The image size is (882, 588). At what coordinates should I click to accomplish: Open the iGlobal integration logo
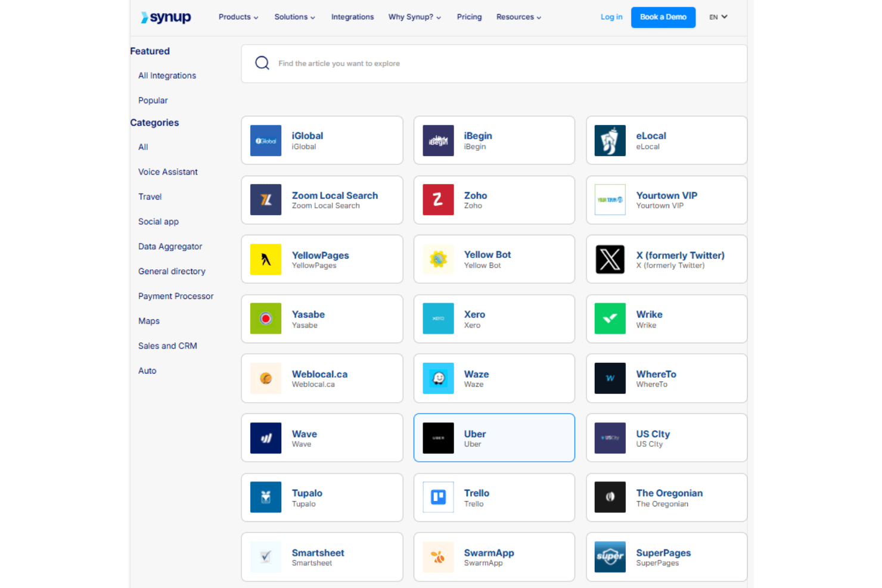click(266, 141)
